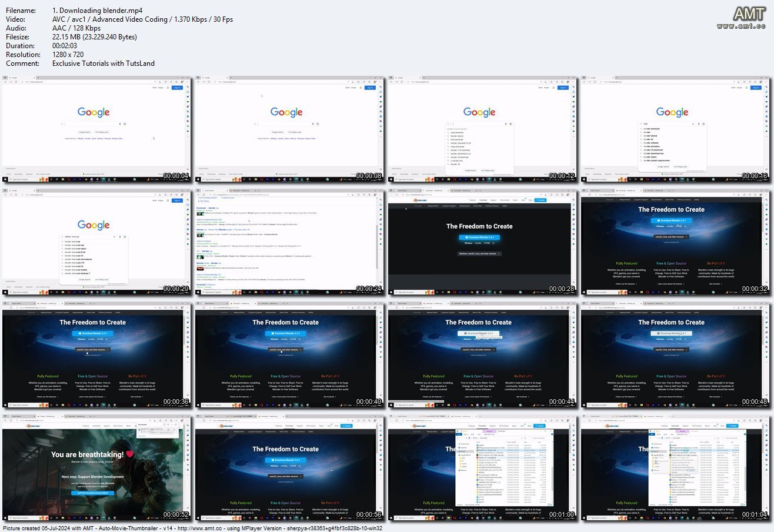This screenshot has width=774, height=532.
Task: Open the thumbnail frame at 00:00:08
Action: click(x=290, y=129)
